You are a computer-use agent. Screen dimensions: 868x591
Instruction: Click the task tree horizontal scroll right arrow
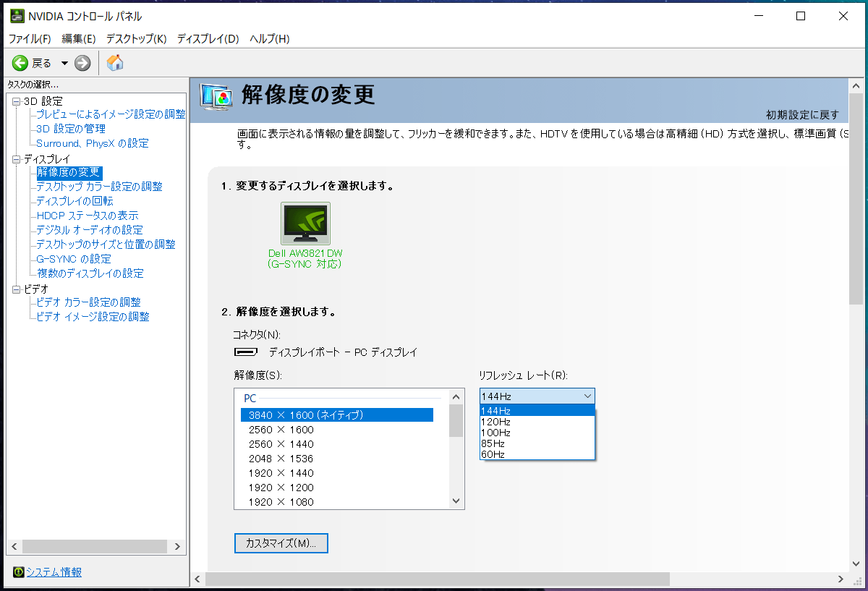coord(178,547)
